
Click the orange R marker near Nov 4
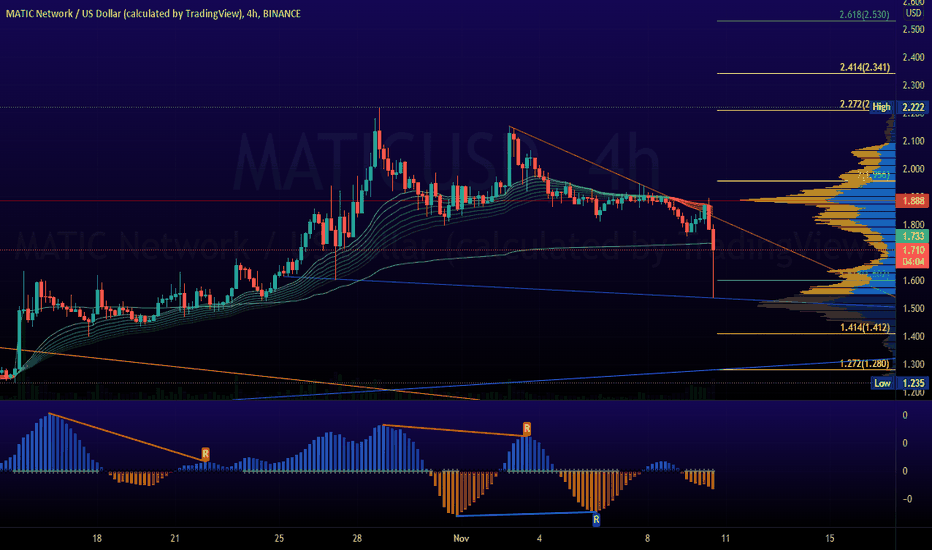tap(527, 429)
